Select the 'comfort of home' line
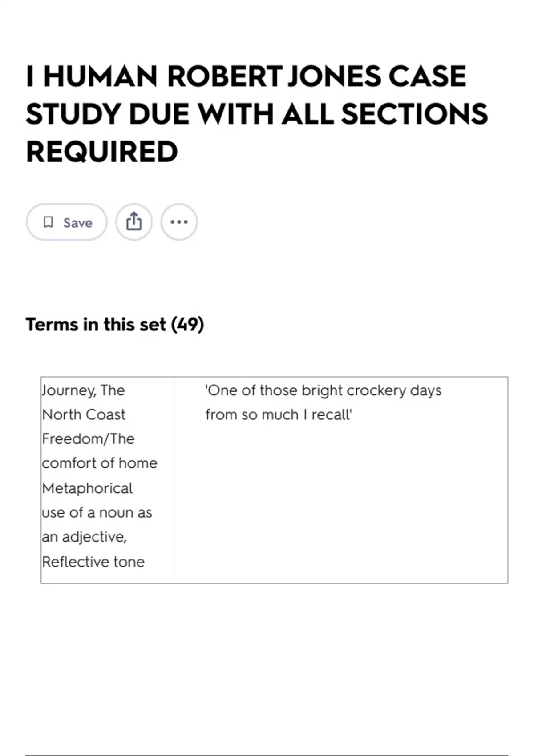Screen dimensions: 534x756 (100, 463)
